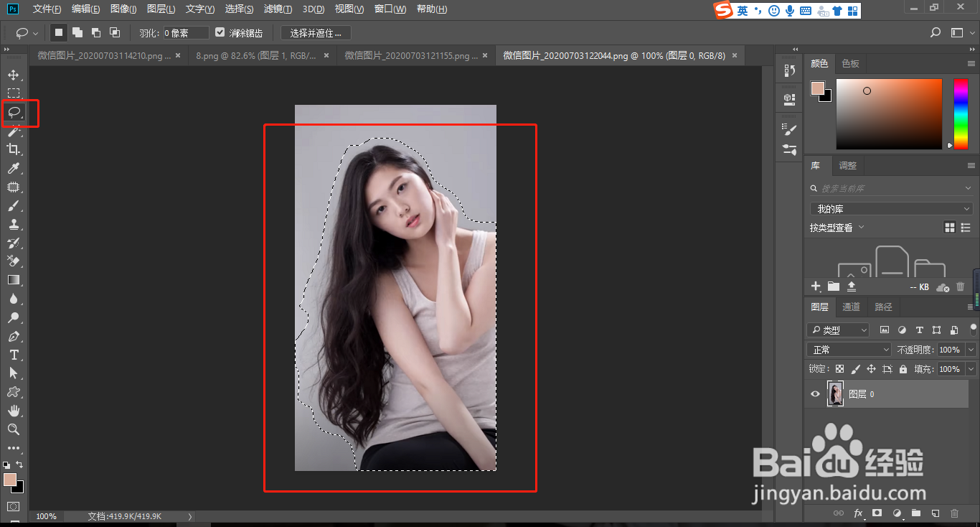
Task: Select the History Brush tool
Action: (13, 243)
